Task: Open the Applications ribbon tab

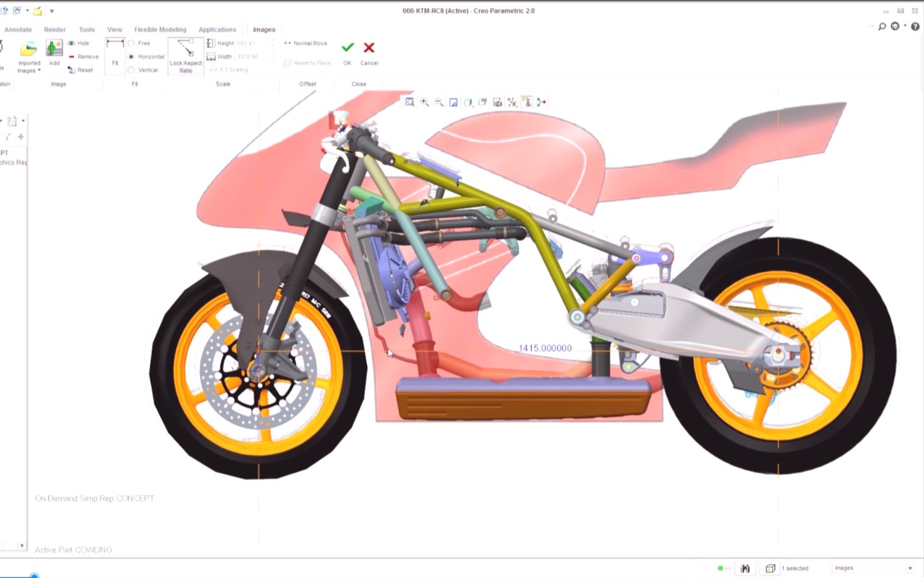Action: (x=217, y=29)
